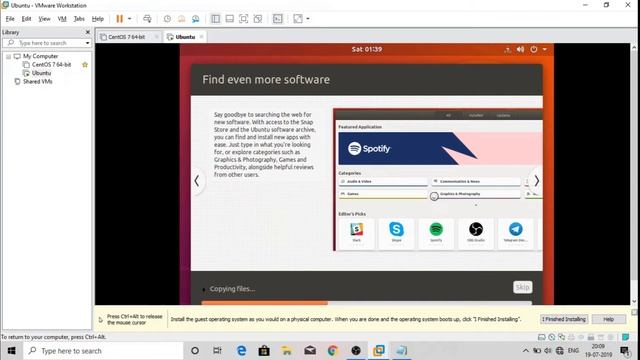The height and width of the screenshot is (360, 640).
Task: Click the Send Ctrl+Alt+Del toolbar icon
Action: point(147,19)
